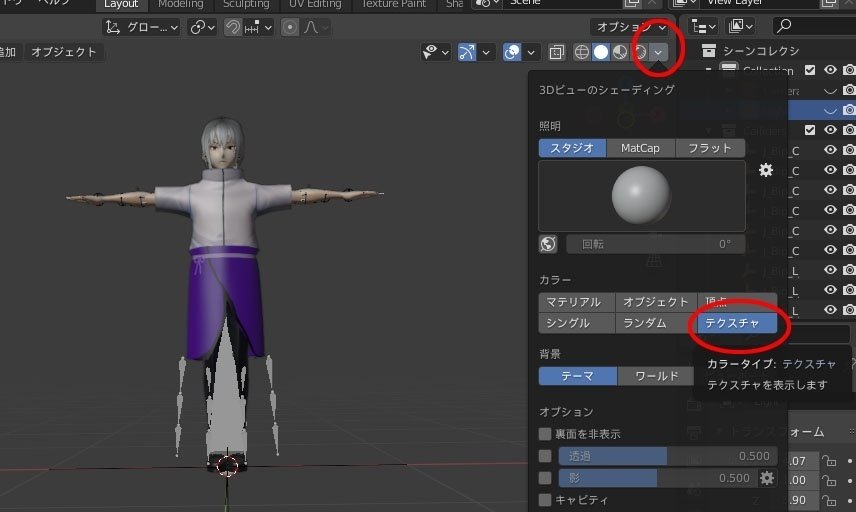Open object visibility and selectability dropdown
The width and height of the screenshot is (856, 512).
pyautogui.click(x=435, y=52)
